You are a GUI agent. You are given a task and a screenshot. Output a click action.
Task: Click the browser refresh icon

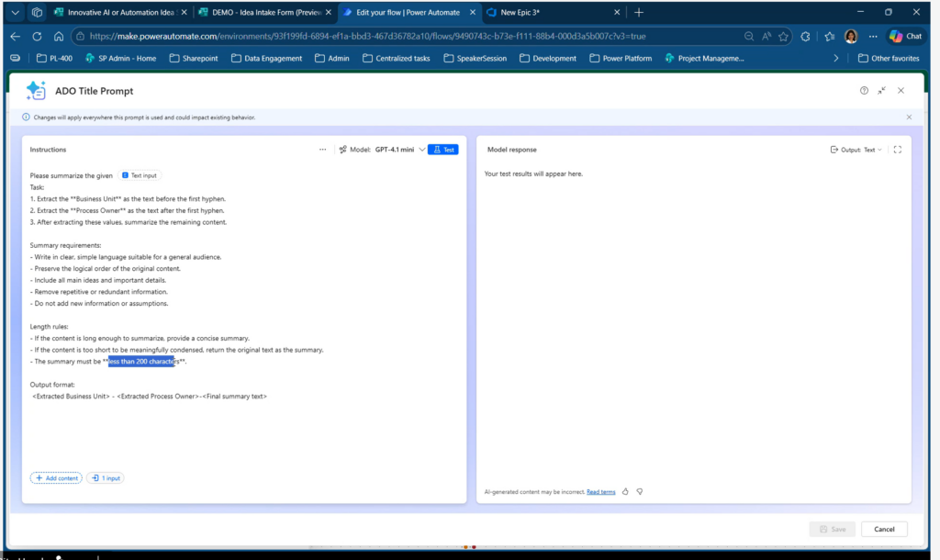tap(37, 37)
